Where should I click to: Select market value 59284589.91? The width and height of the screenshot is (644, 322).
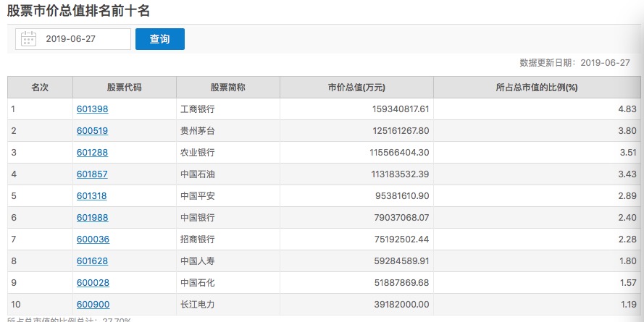[x=401, y=261]
